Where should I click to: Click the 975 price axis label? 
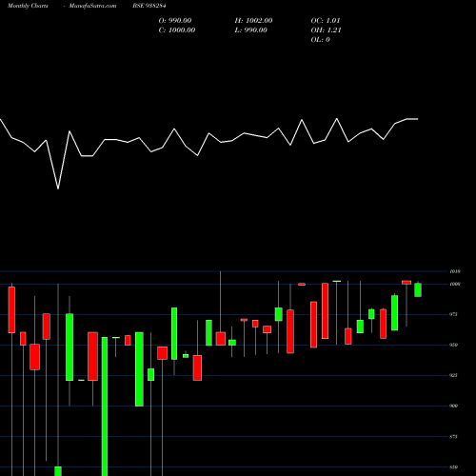(x=454, y=314)
